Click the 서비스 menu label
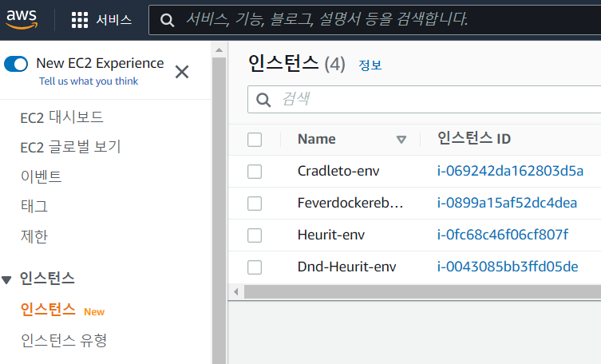The width and height of the screenshot is (601, 364). point(114,19)
